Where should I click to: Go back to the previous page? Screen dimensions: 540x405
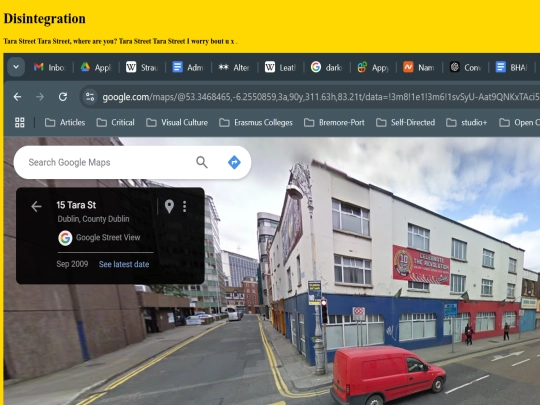click(17, 97)
